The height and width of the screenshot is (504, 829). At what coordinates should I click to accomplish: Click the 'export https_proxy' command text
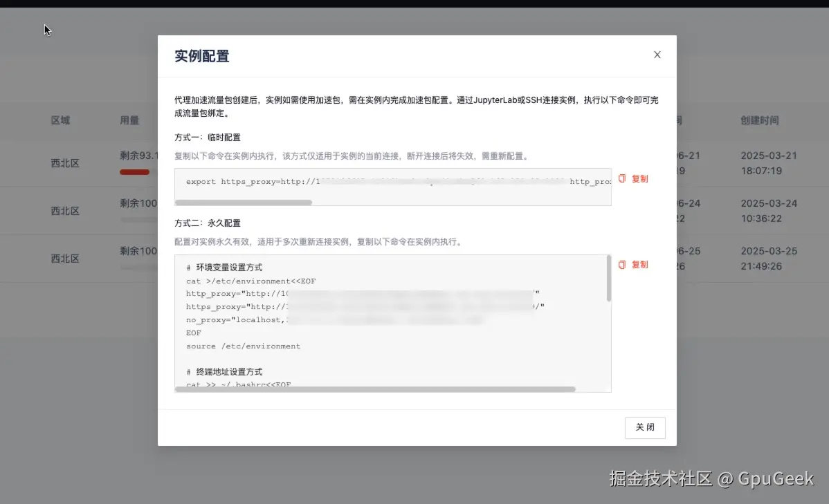tap(398, 182)
